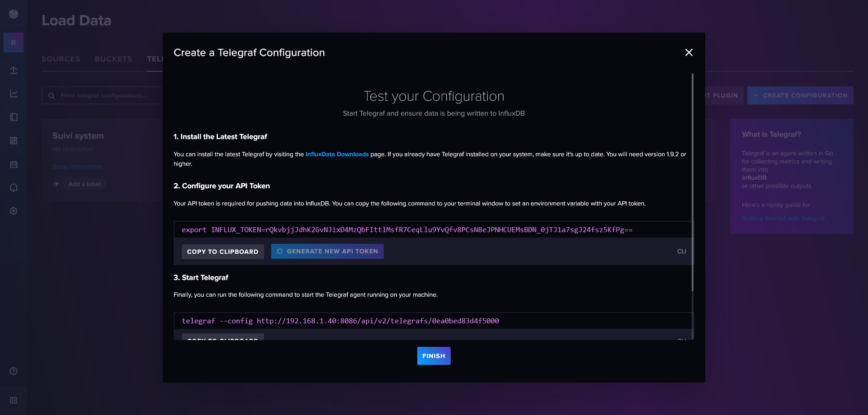
Task: Close the Telegraf Configuration dialog
Action: [x=689, y=52]
